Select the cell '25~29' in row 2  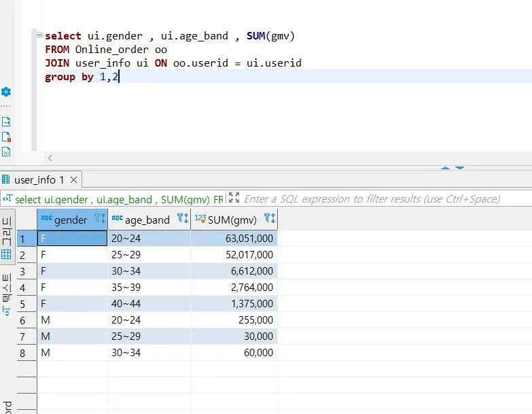pyautogui.click(x=149, y=254)
